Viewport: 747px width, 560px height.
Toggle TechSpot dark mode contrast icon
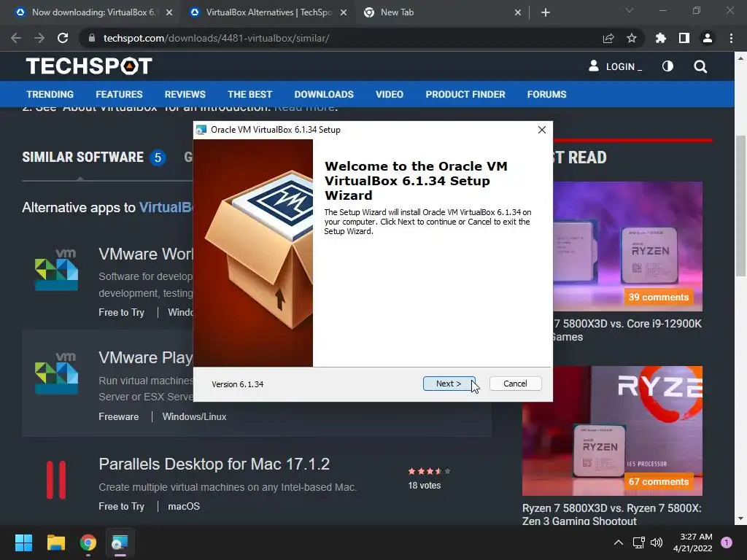click(x=667, y=66)
